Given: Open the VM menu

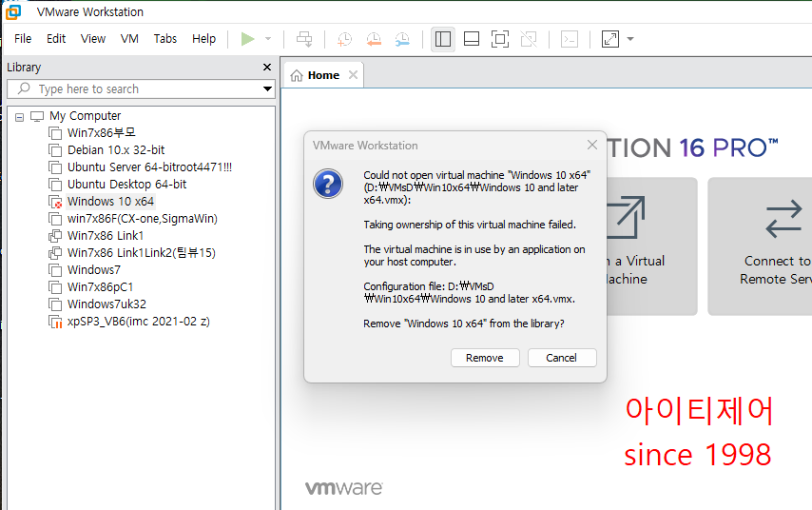Looking at the screenshot, I should pyautogui.click(x=129, y=39).
